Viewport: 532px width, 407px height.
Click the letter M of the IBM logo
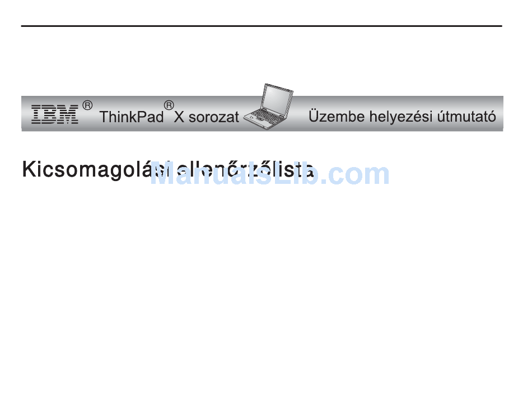tap(69, 114)
